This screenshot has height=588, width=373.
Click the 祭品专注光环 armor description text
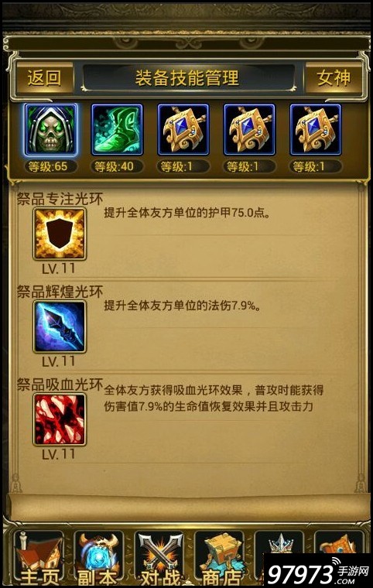[186, 213]
